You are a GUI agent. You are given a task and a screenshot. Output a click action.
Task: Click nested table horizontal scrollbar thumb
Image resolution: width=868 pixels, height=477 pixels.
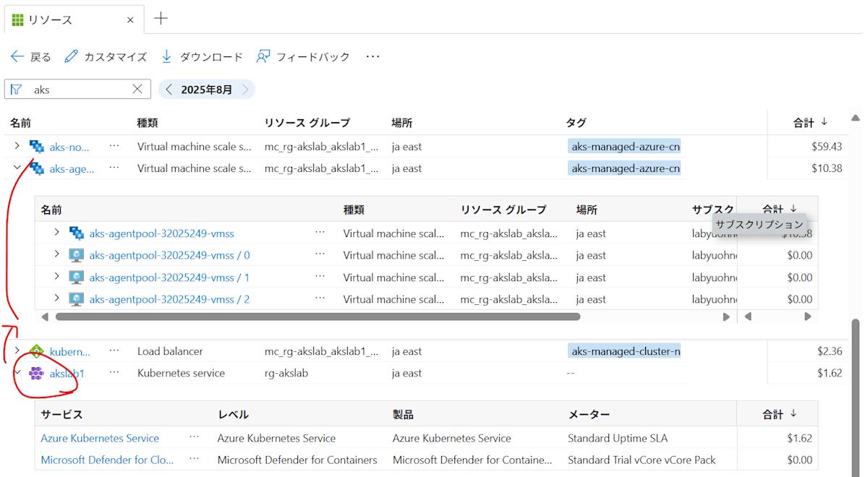pos(318,317)
